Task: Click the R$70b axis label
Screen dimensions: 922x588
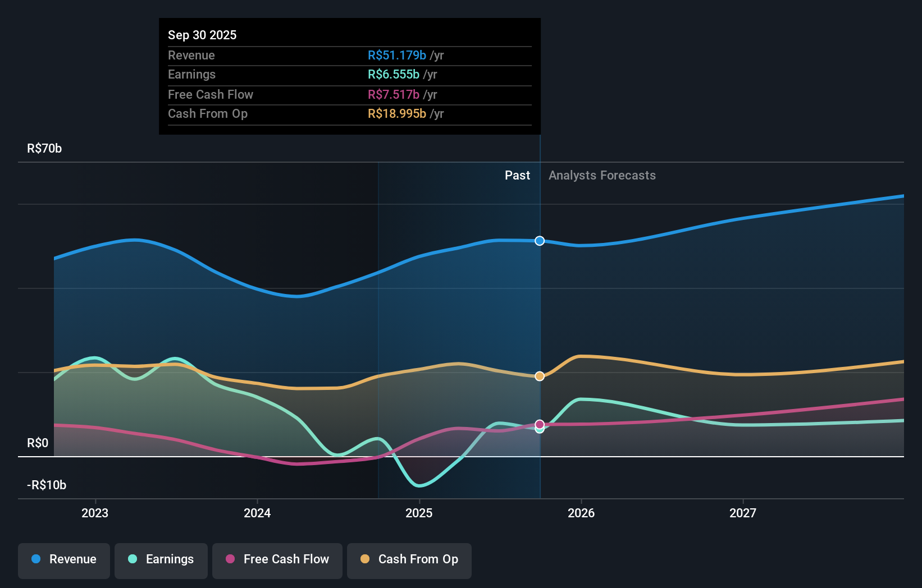Action: coord(44,148)
